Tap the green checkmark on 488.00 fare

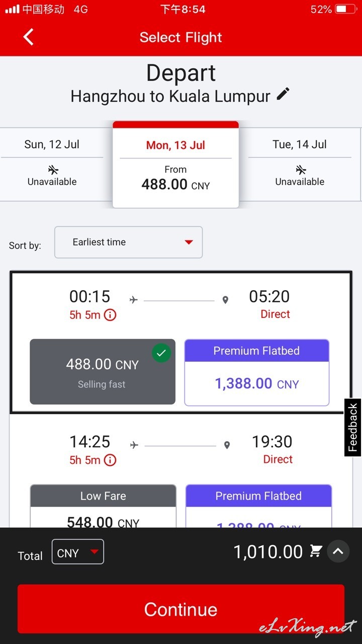[161, 353]
